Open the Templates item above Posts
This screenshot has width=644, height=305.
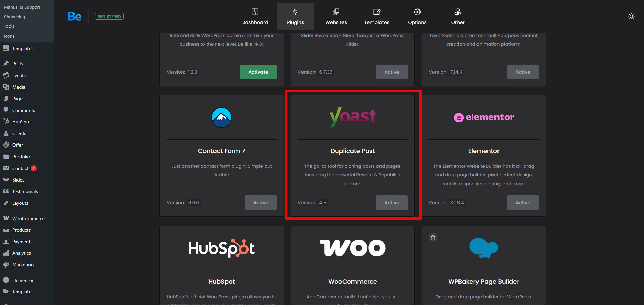23,49
